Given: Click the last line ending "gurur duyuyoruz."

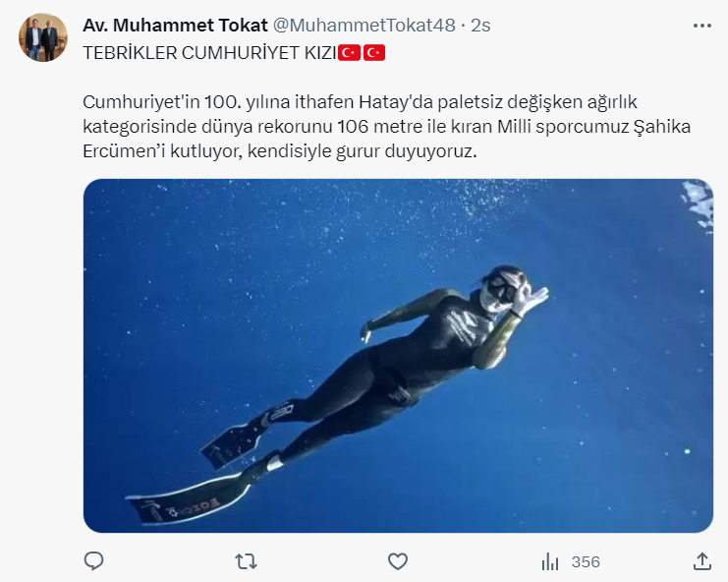Looking at the screenshot, I should [x=280, y=151].
